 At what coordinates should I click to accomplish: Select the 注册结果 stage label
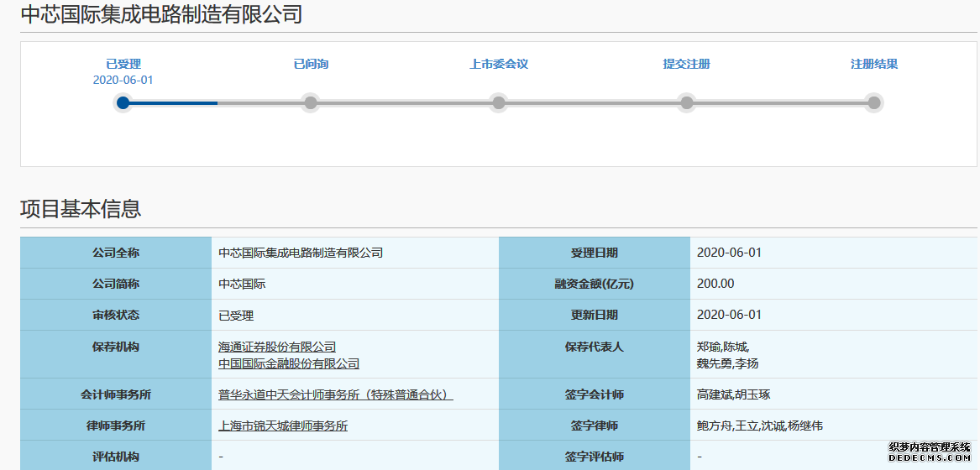point(873,64)
